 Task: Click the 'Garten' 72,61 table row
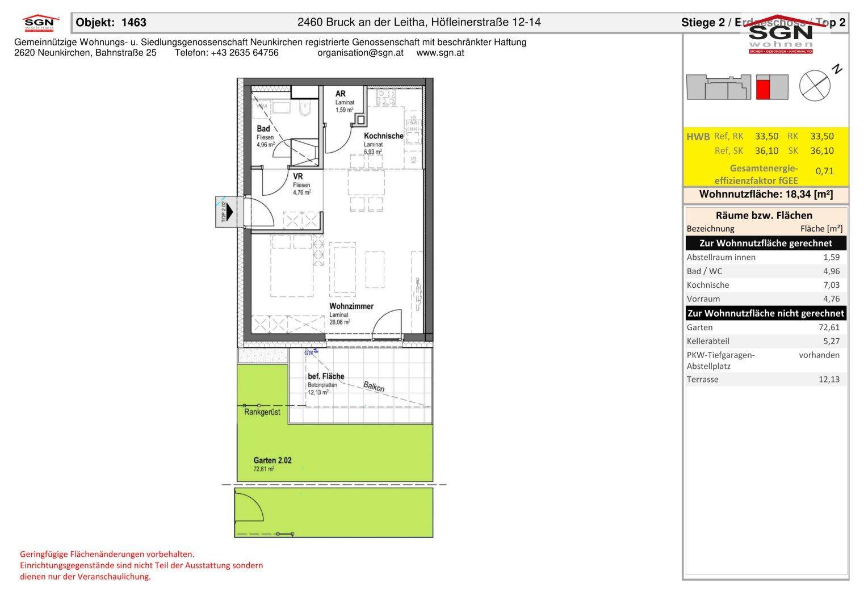[766, 328]
